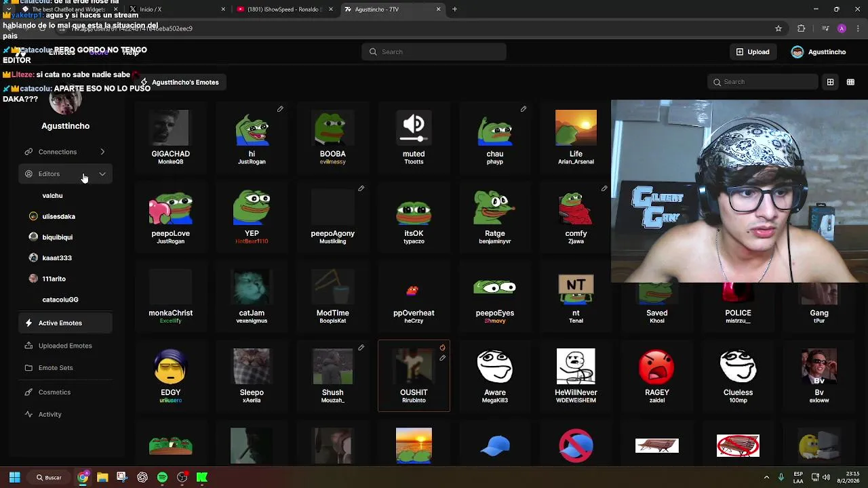The image size is (868, 488).
Task: Open the Cosmetics section
Action: point(65,392)
